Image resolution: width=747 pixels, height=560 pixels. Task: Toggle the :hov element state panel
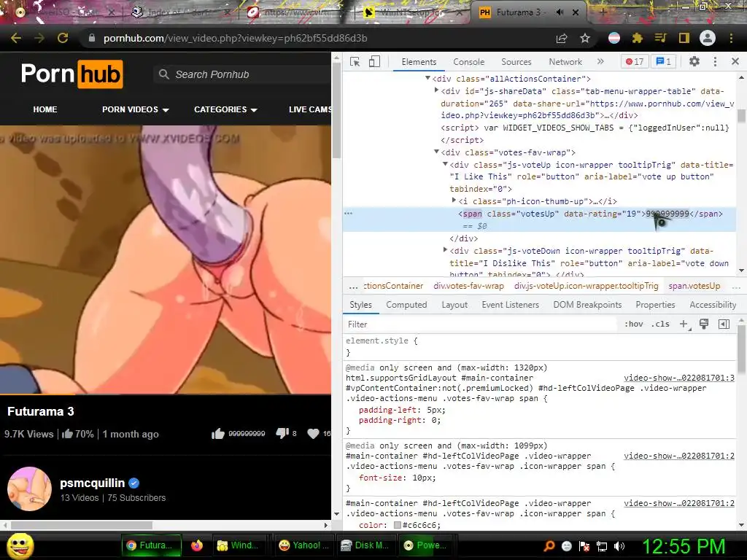(634, 324)
